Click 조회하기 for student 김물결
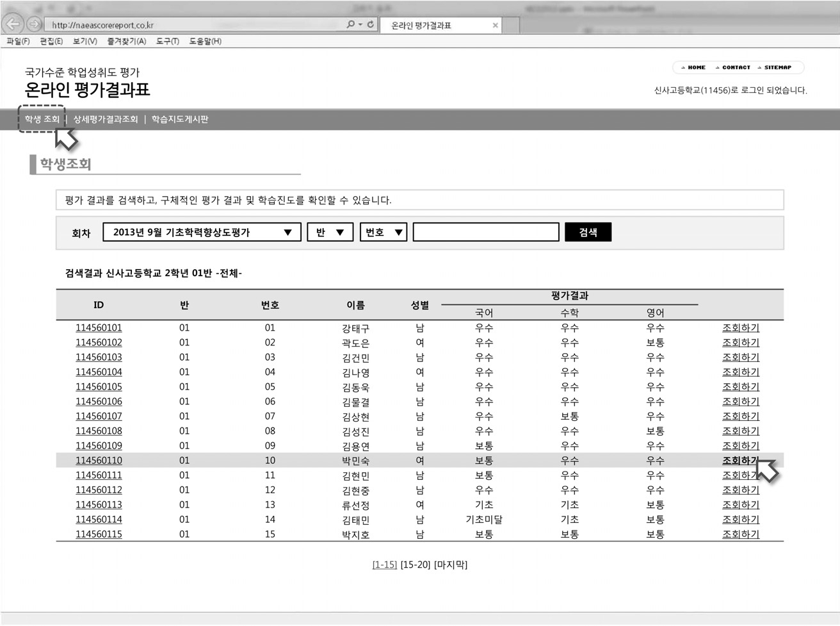The image size is (840, 626). [741, 402]
